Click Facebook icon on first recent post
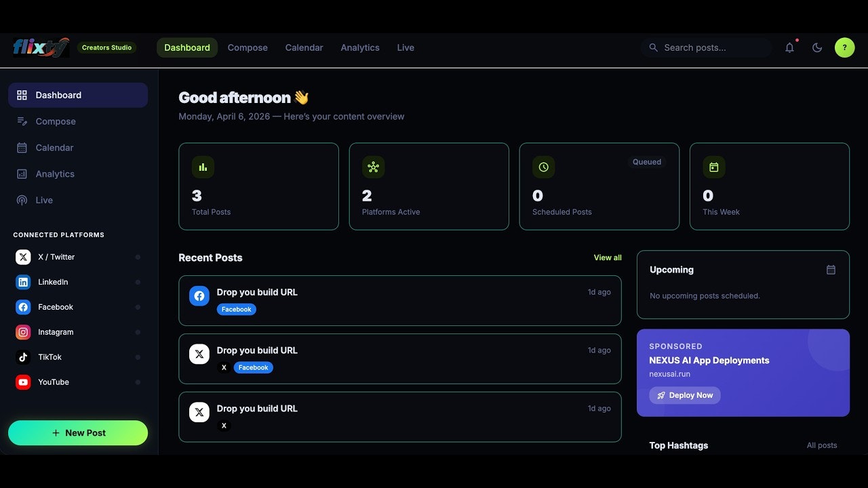This screenshot has width=868, height=488. pos(199,296)
